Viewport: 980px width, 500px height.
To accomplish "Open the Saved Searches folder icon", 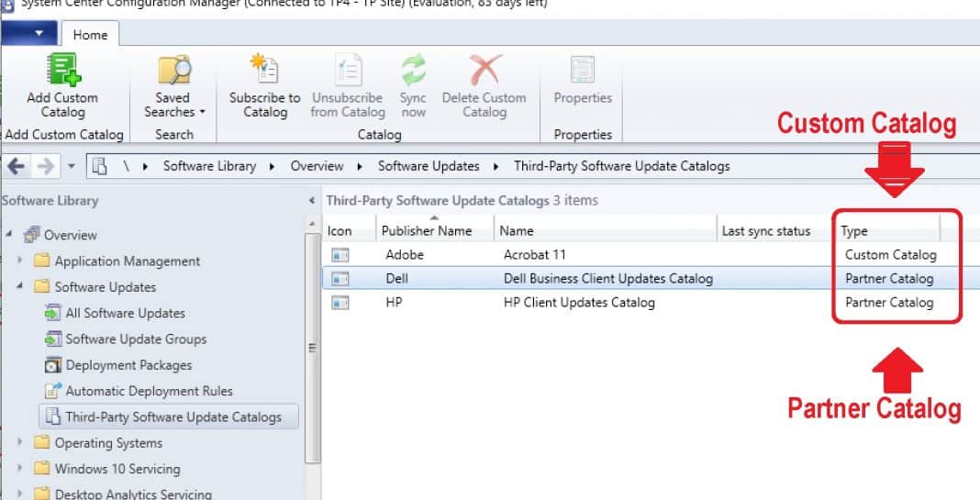I will (x=174, y=70).
